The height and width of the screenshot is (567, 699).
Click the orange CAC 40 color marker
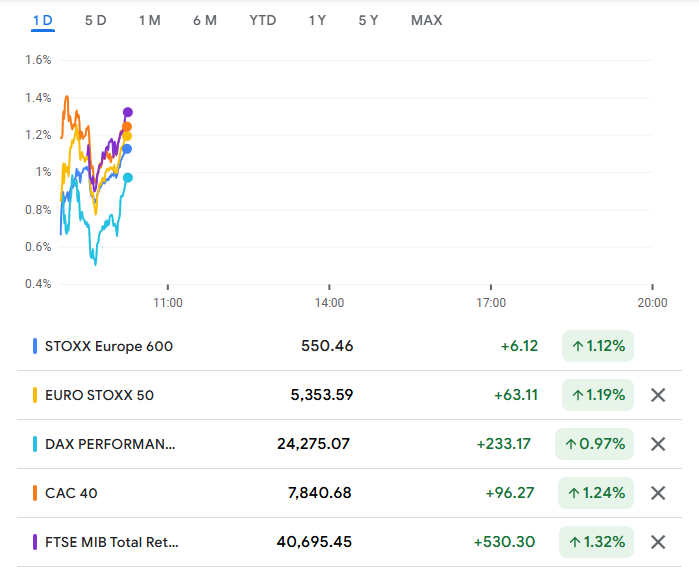click(35, 493)
